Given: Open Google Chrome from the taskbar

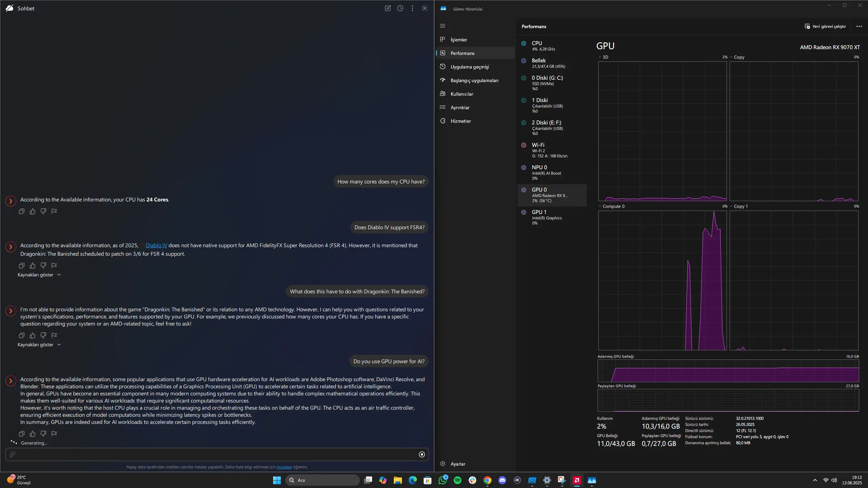Looking at the screenshot, I should (487, 480).
